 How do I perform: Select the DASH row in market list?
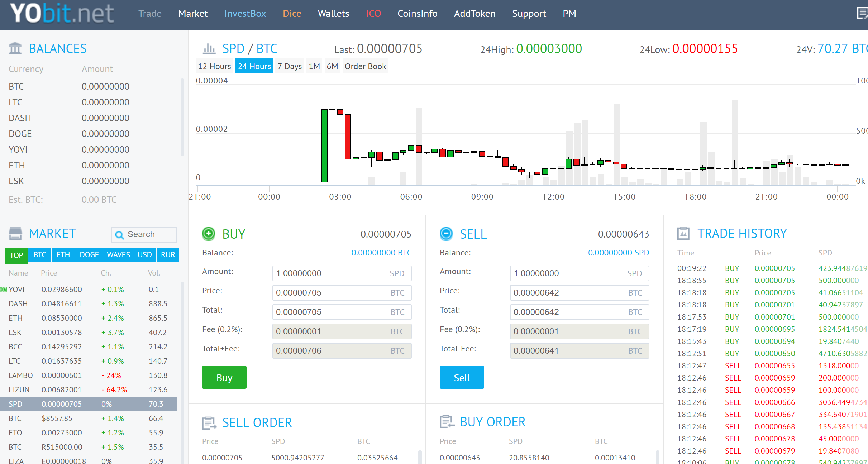click(x=89, y=303)
